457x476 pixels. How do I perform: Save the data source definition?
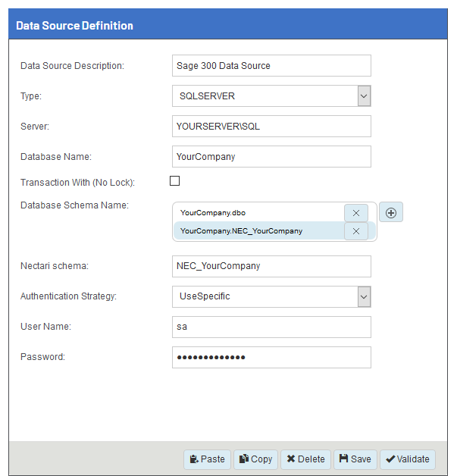click(x=355, y=459)
